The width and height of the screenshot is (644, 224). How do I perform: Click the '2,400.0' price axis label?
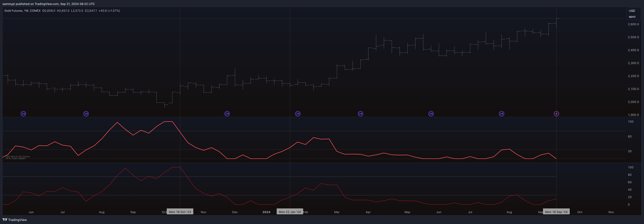pyautogui.click(x=633, y=50)
